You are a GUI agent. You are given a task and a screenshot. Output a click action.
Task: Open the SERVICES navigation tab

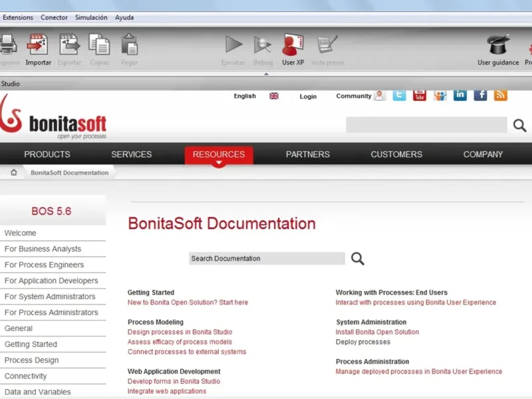[x=131, y=154]
